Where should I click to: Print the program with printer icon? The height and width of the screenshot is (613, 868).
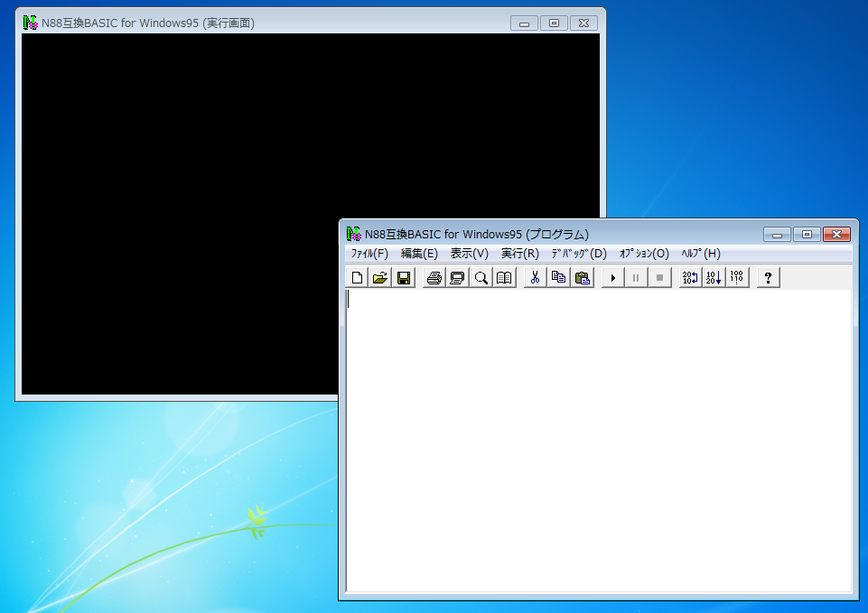coord(434,278)
